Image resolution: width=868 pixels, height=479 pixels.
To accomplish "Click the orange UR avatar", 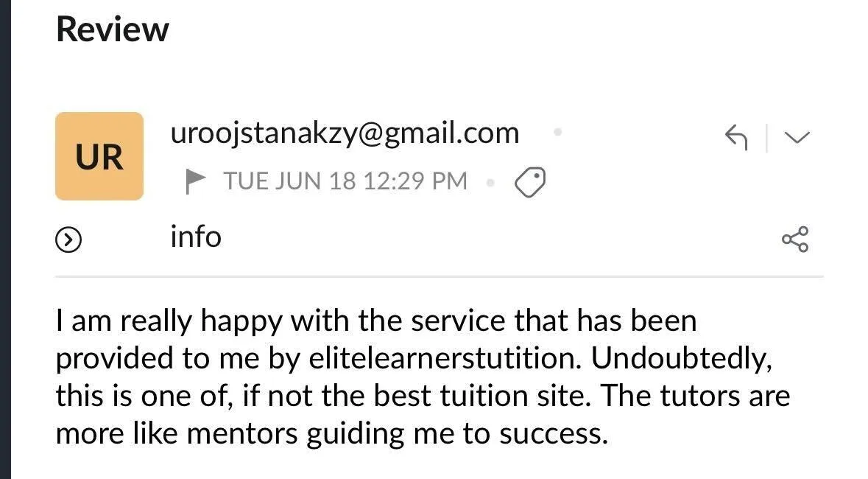I will pos(99,156).
